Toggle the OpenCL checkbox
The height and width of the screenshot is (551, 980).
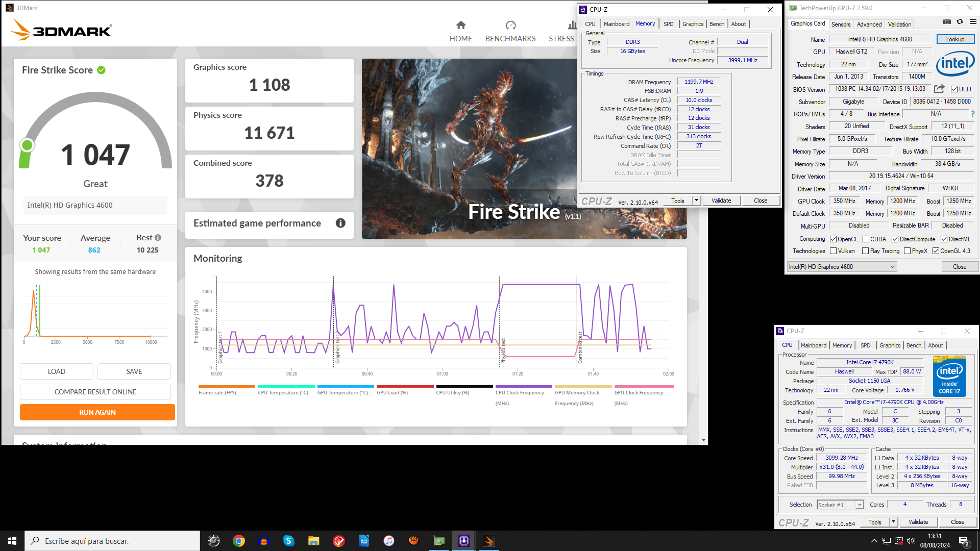833,239
